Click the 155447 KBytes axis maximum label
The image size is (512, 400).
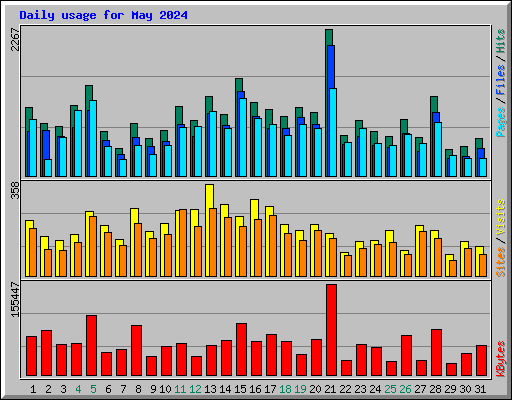[x=15, y=299]
